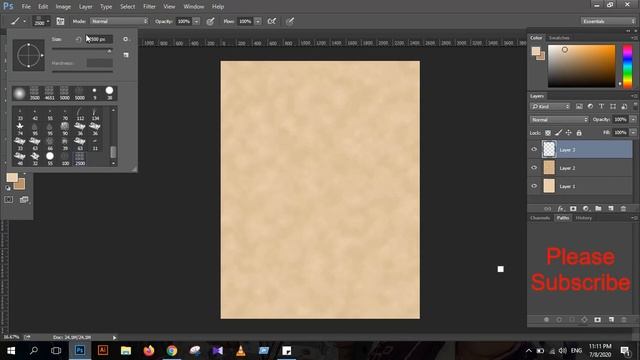Open the Filter menu
Screen dimensions: 640x360
tap(149, 7)
